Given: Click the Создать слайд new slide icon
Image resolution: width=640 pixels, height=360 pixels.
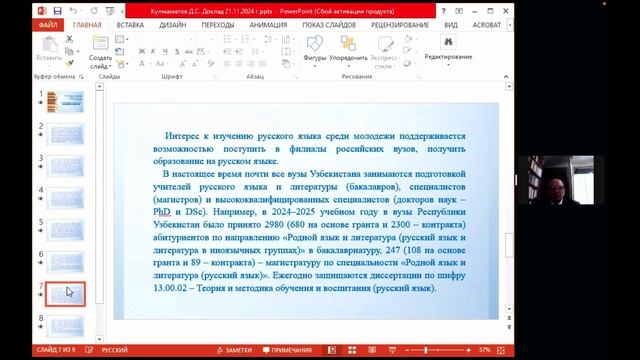Looking at the screenshot, I should point(100,44).
